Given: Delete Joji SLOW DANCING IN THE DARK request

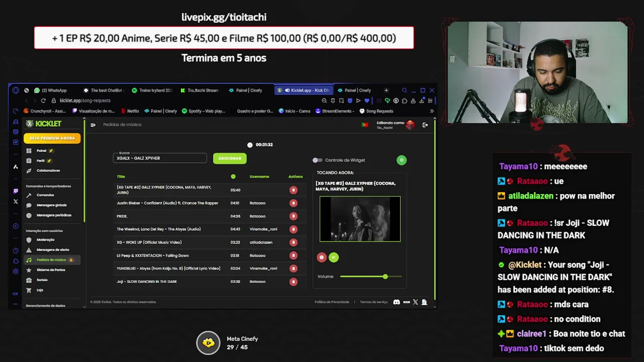Looking at the screenshot, I should click(x=293, y=282).
